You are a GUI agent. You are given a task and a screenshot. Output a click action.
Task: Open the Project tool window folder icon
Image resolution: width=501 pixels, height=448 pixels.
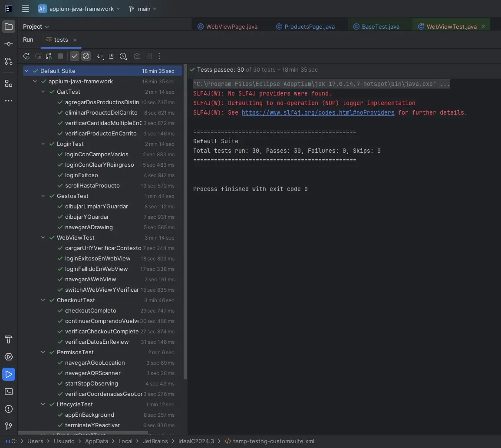click(x=9, y=26)
